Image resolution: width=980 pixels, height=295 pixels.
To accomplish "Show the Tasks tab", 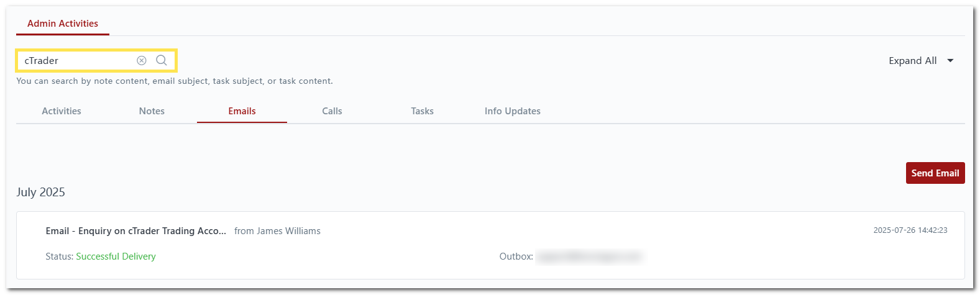I will pos(422,111).
